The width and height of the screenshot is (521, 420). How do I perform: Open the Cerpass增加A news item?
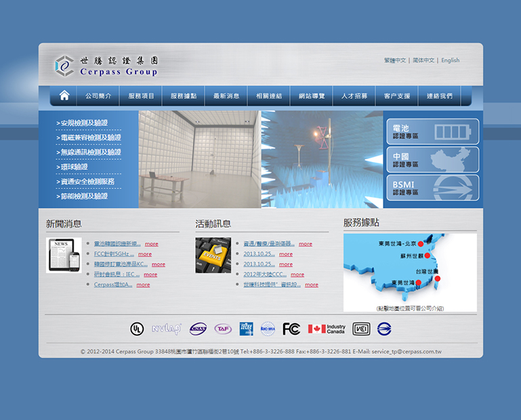click(113, 285)
